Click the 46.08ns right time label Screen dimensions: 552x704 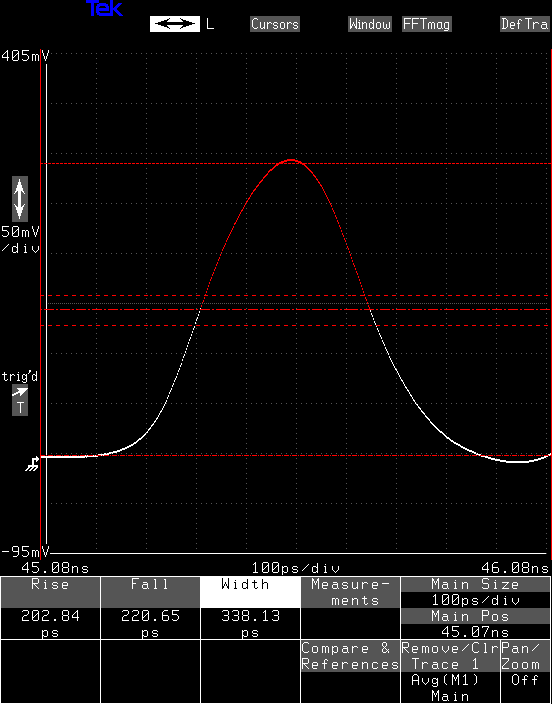[515, 568]
